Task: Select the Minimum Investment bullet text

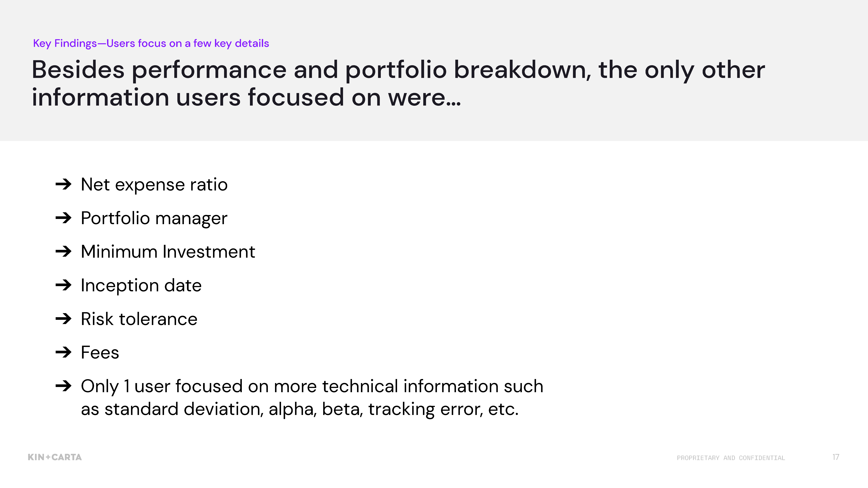Action: tap(168, 252)
